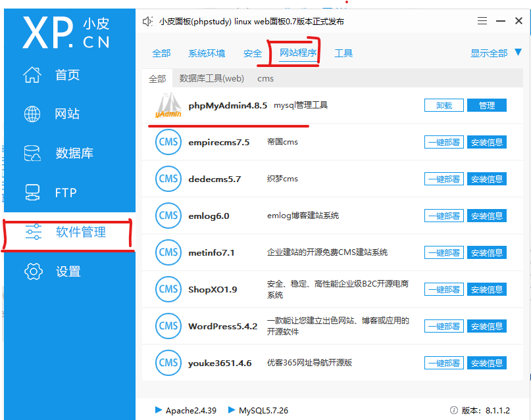
Task: Click 一键部署 for ShopXO1.9
Action: click(444, 289)
